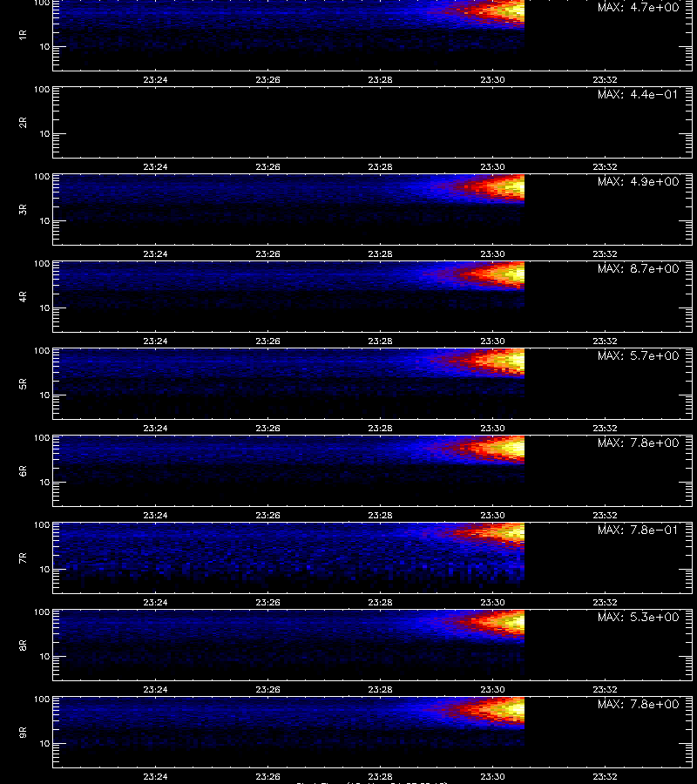Select the MAX: 4.4e-01 readout
The height and width of the screenshot is (784, 697).
[x=638, y=94]
